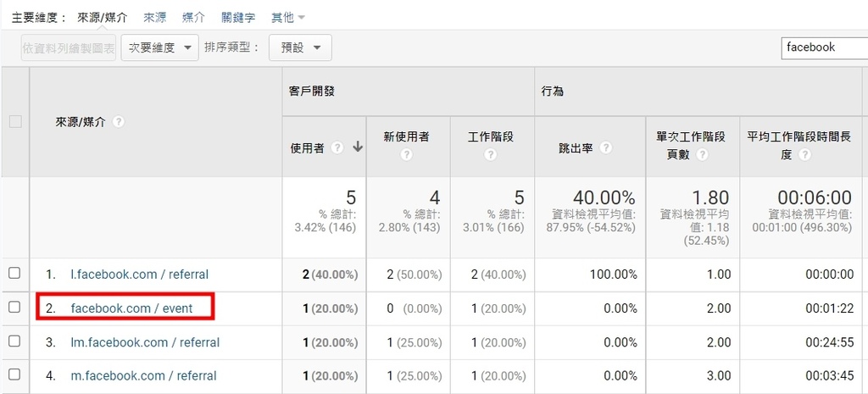This screenshot has width=868, height=394.
Task: Sort by the 跳出率 column header
Action: point(577,147)
